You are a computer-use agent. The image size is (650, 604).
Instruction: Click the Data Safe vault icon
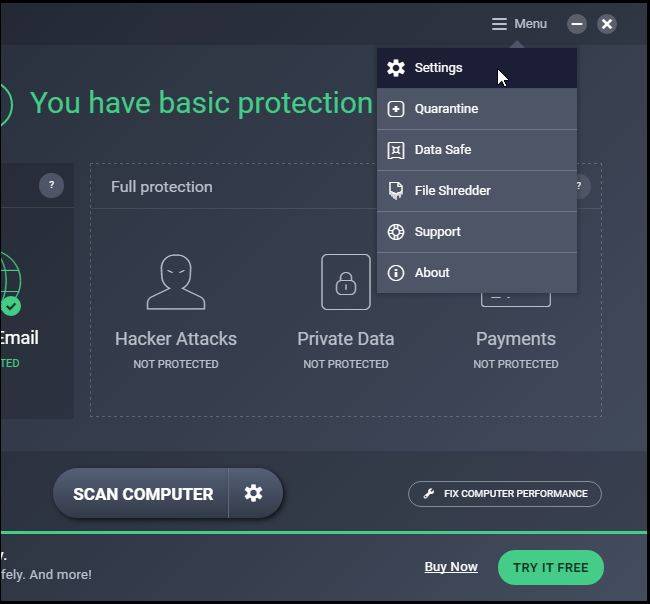[x=396, y=150]
